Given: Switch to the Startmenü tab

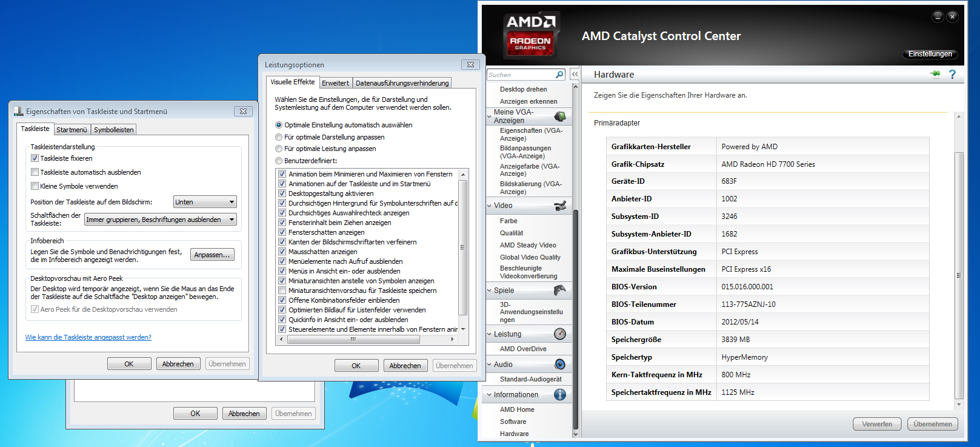Looking at the screenshot, I should point(72,130).
